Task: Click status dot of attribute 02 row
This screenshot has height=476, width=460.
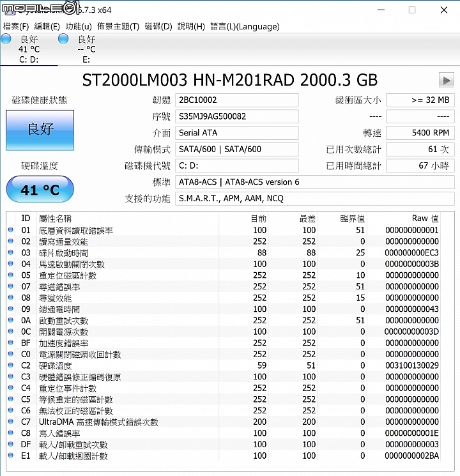Action: pos(11,241)
